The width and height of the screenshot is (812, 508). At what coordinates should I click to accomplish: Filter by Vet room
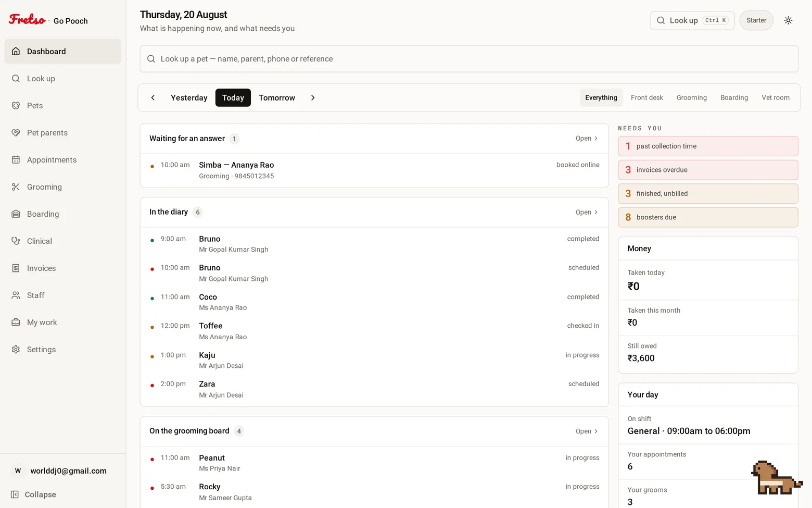tap(776, 98)
